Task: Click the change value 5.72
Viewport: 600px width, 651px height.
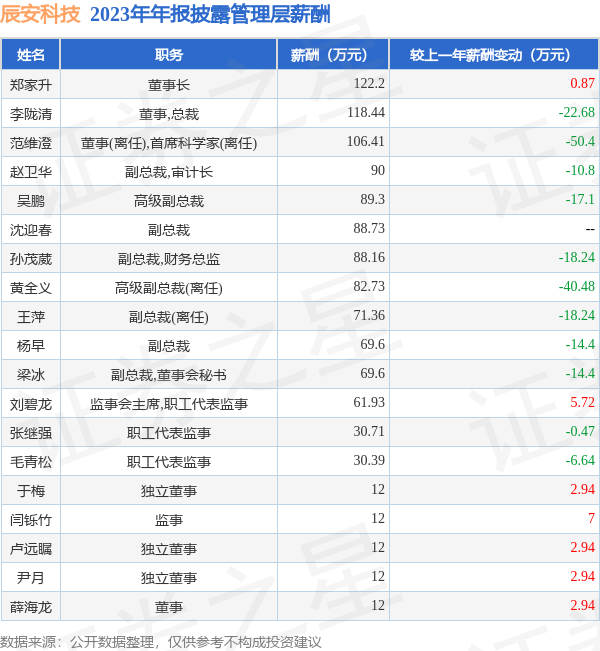Action: pos(582,402)
